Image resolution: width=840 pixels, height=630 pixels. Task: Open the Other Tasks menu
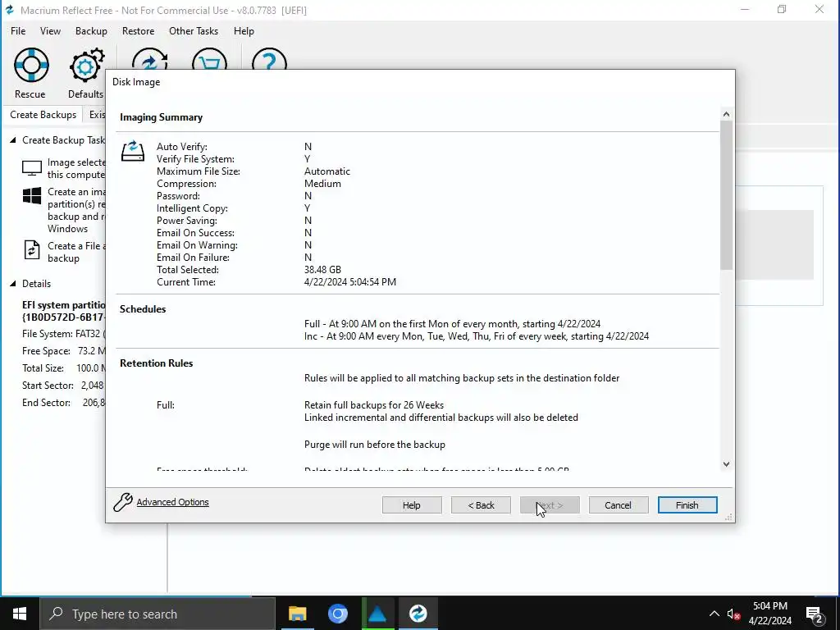(194, 31)
